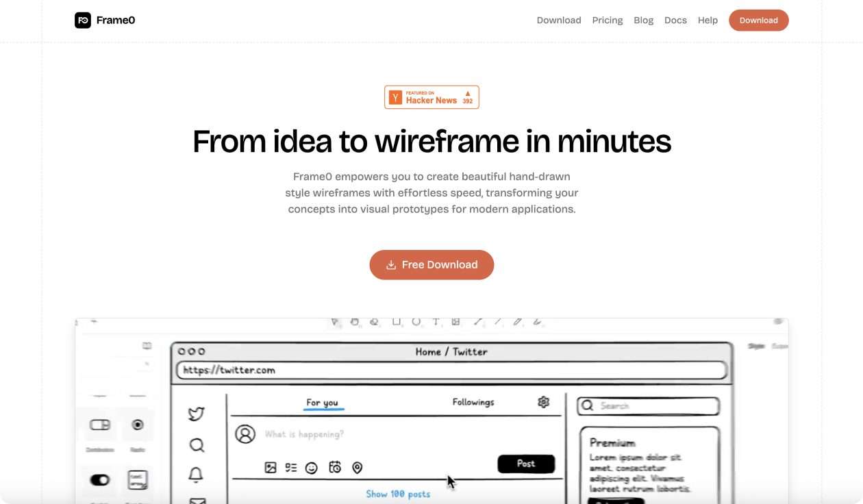Select the Text tool in the toolbar

click(x=436, y=321)
